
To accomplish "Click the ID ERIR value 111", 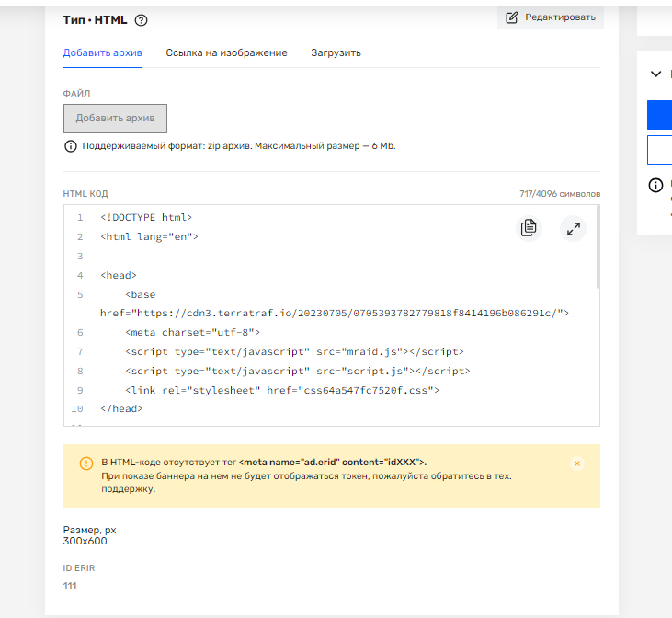I will coord(70,586).
